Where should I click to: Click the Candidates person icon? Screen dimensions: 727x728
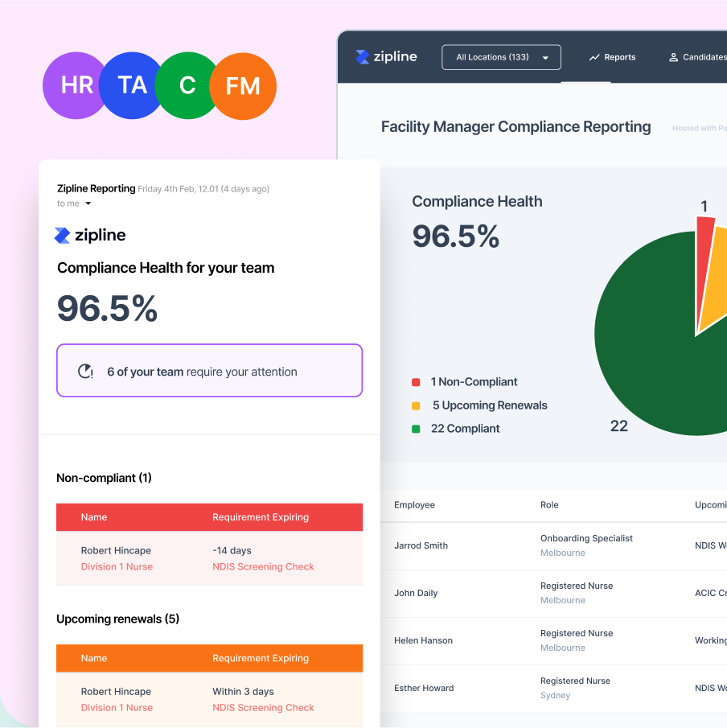click(673, 57)
